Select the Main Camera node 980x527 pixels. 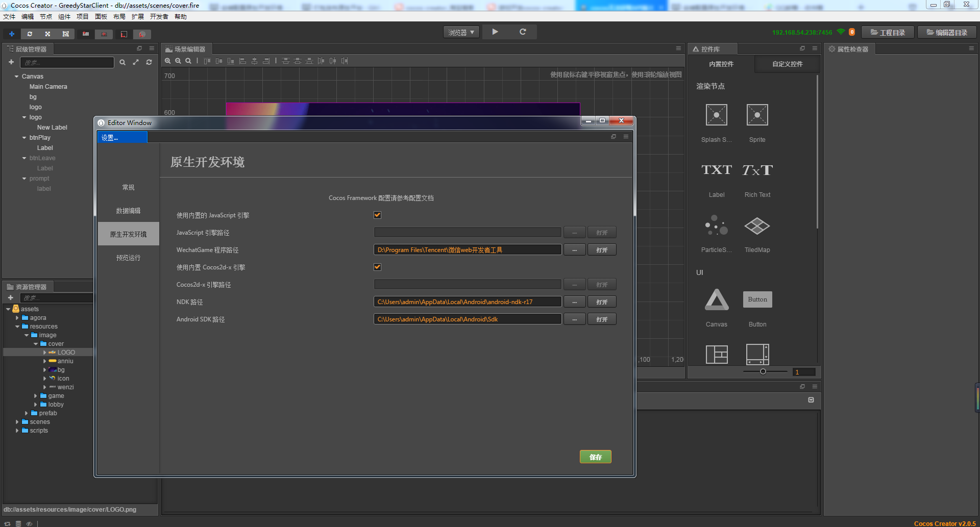click(x=48, y=87)
